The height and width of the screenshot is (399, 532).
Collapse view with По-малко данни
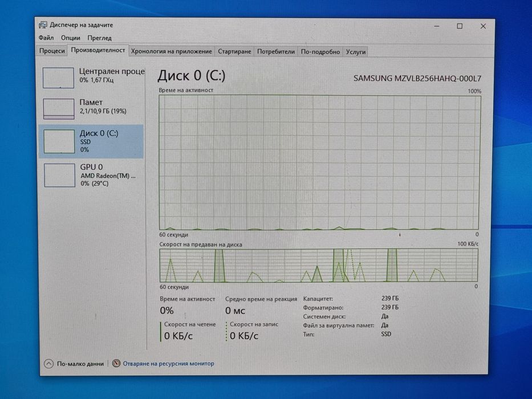tap(80, 364)
